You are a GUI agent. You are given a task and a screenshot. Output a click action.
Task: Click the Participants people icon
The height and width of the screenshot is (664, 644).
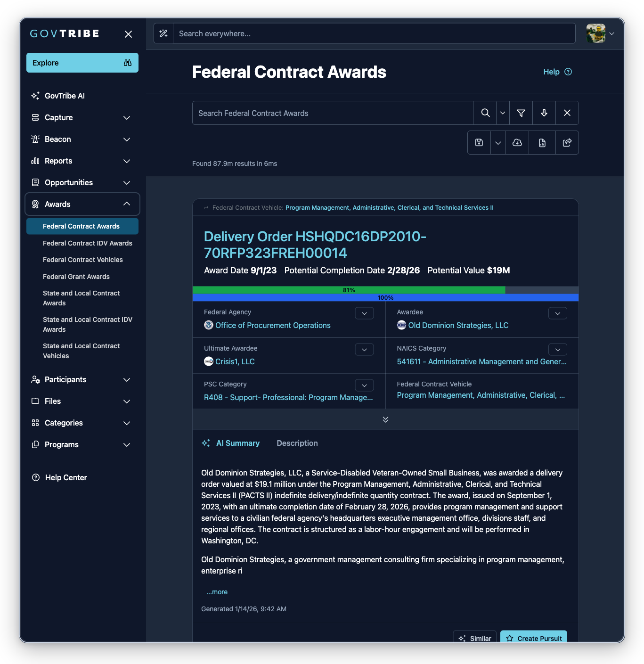35,379
